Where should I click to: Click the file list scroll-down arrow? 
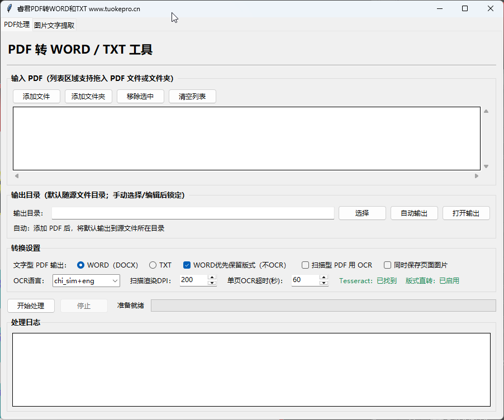[x=486, y=166]
